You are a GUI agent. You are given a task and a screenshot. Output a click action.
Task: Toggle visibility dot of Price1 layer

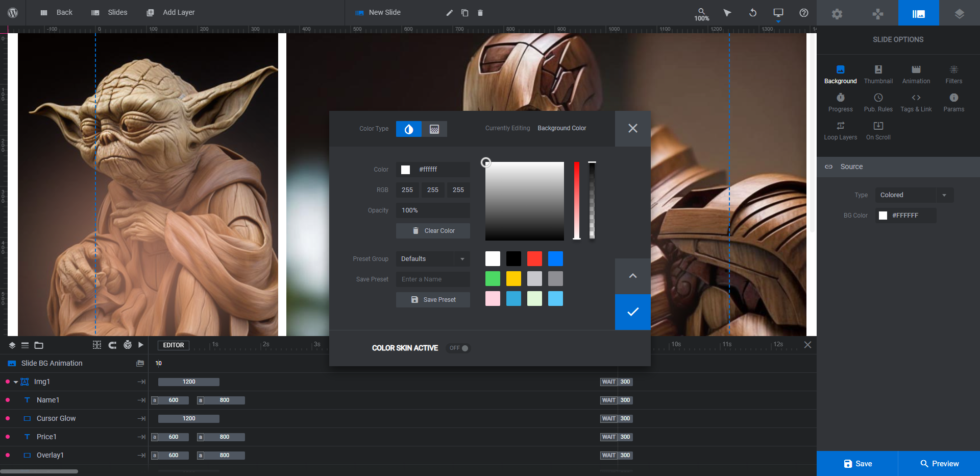click(7, 437)
